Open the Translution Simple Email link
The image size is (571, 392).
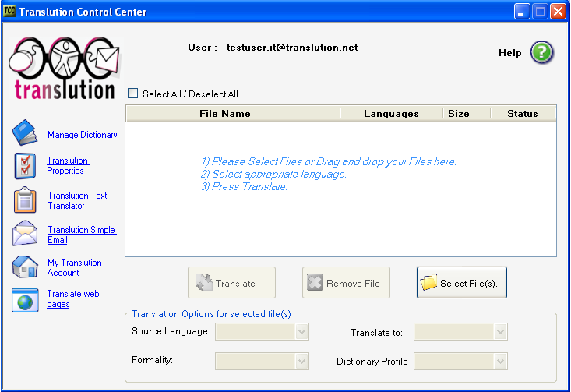82,235
